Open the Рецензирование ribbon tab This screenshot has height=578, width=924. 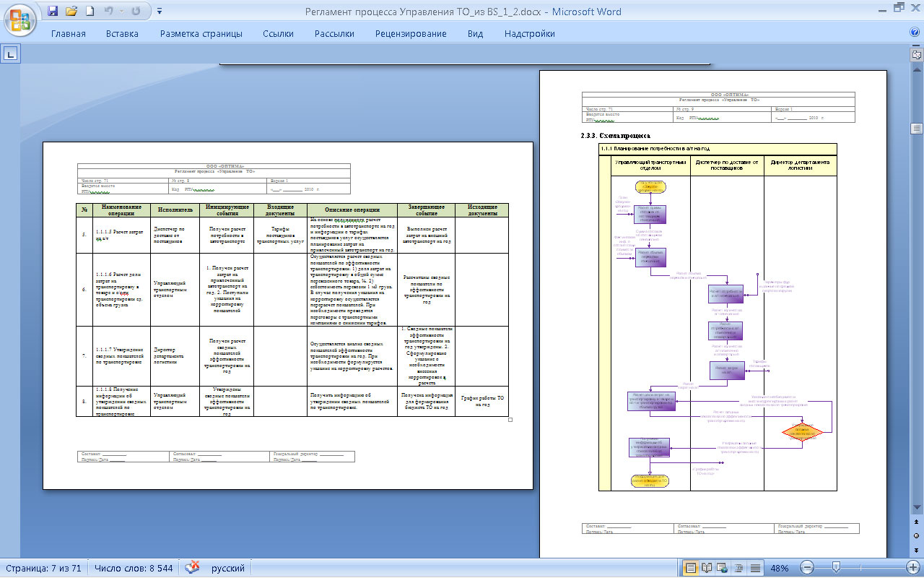click(411, 34)
